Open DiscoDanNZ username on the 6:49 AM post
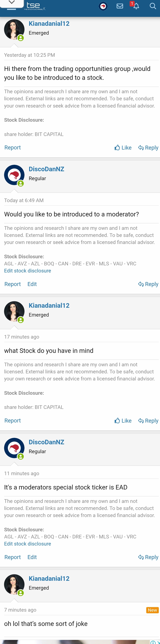160x644 pixels. [x=46, y=169]
